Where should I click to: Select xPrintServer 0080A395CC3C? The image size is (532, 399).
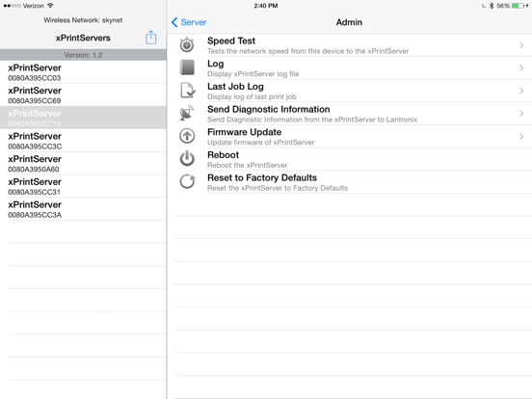tap(83, 141)
